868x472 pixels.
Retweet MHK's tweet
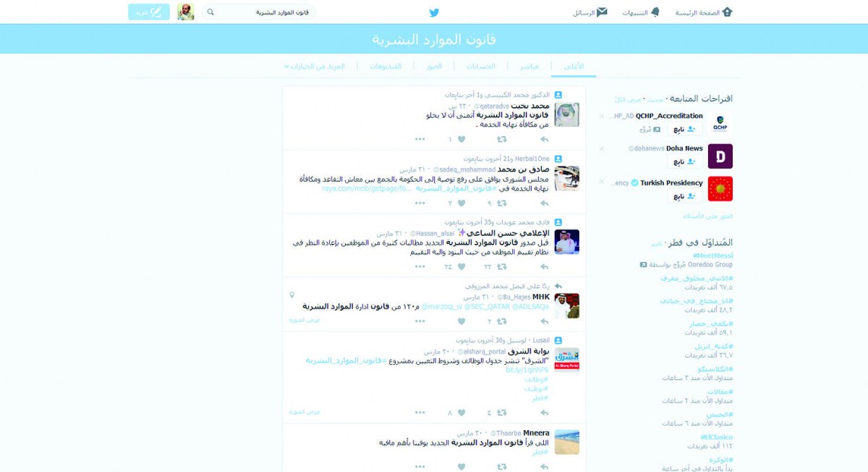tap(501, 321)
